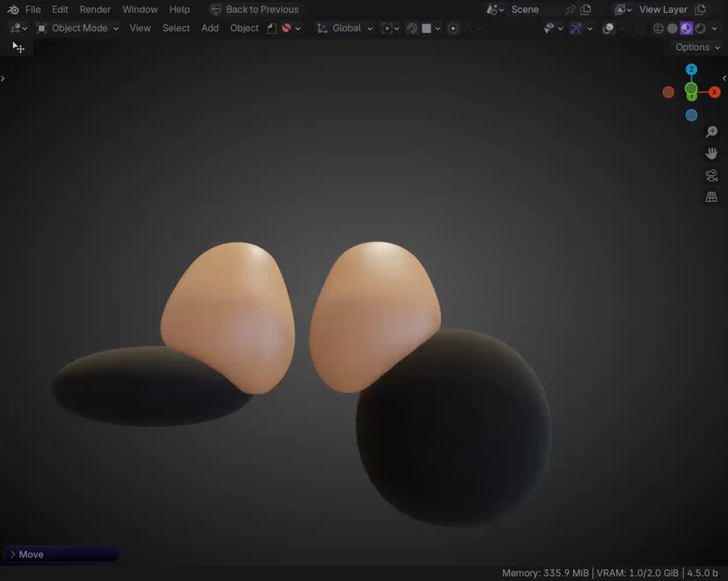Click the View Layer name field
The width and height of the screenshot is (728, 581).
click(x=663, y=10)
